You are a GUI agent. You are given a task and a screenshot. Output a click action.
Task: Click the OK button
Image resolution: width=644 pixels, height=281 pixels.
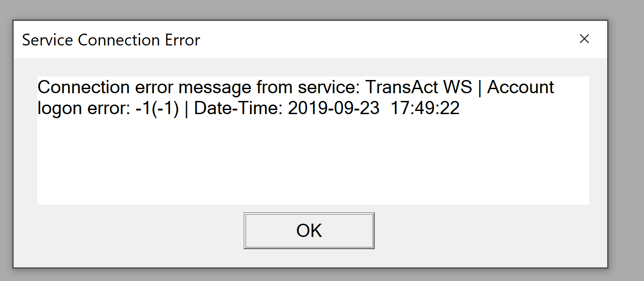[x=309, y=231]
